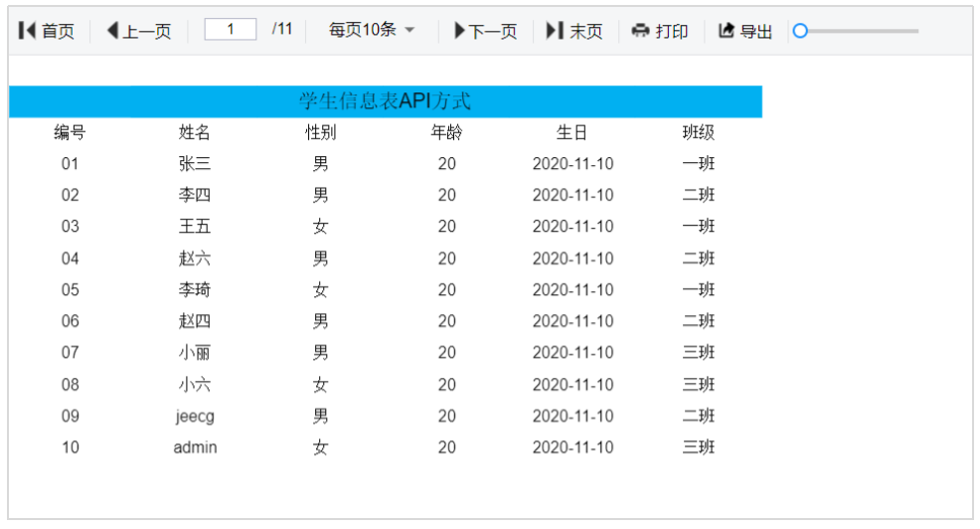Click the ID cell 06

[x=70, y=321]
